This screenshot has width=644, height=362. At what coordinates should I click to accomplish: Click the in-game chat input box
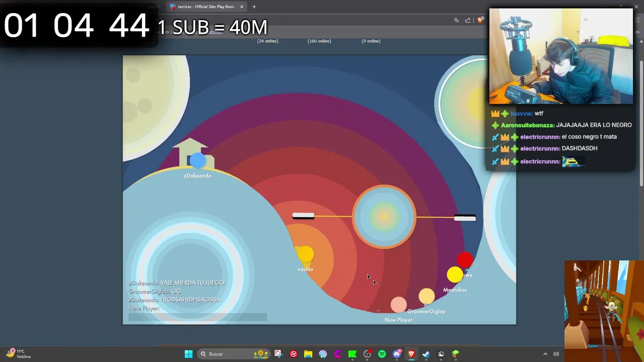197,317
